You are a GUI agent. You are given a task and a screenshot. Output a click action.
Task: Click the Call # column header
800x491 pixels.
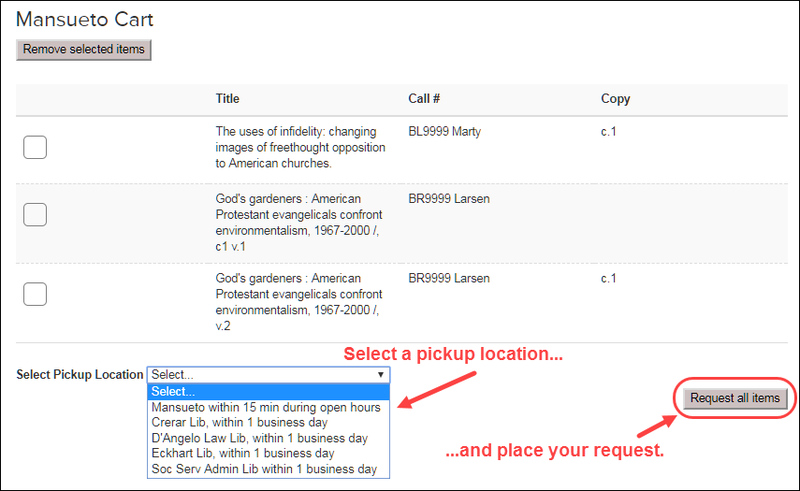point(424,99)
